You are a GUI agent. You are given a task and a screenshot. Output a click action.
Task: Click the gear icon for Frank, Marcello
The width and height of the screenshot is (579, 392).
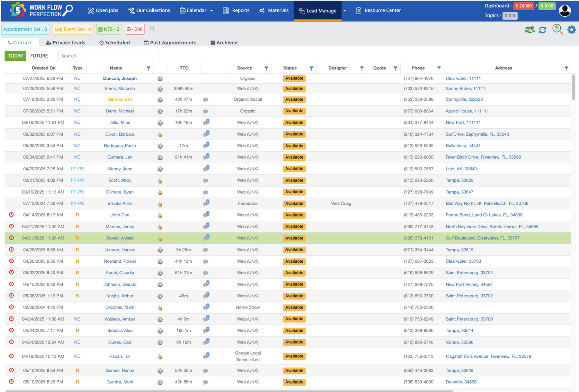[160, 89]
